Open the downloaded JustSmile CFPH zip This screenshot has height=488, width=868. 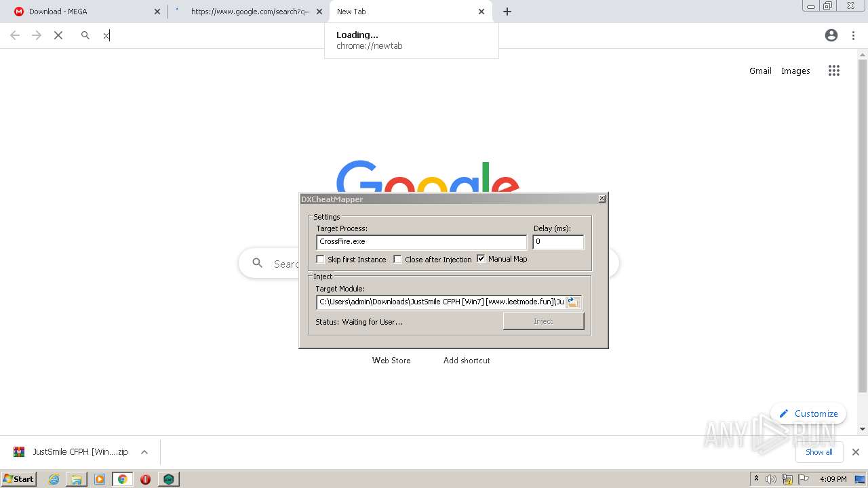[x=71, y=452]
